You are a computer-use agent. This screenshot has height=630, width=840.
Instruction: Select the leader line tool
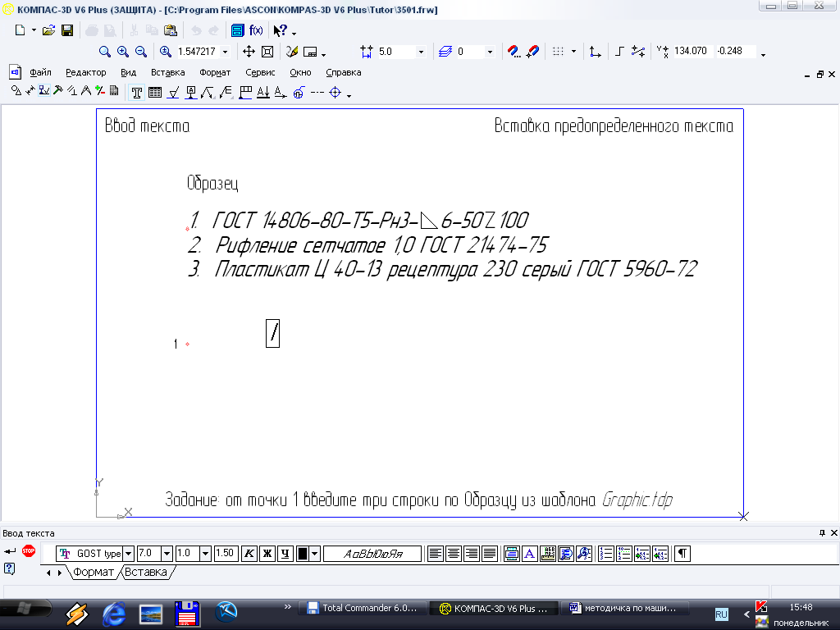208,93
